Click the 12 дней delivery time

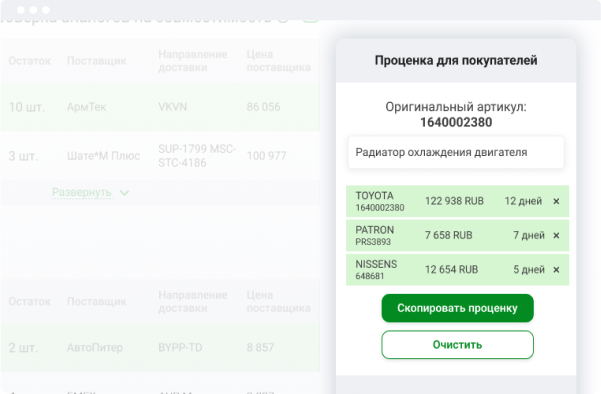[523, 201]
